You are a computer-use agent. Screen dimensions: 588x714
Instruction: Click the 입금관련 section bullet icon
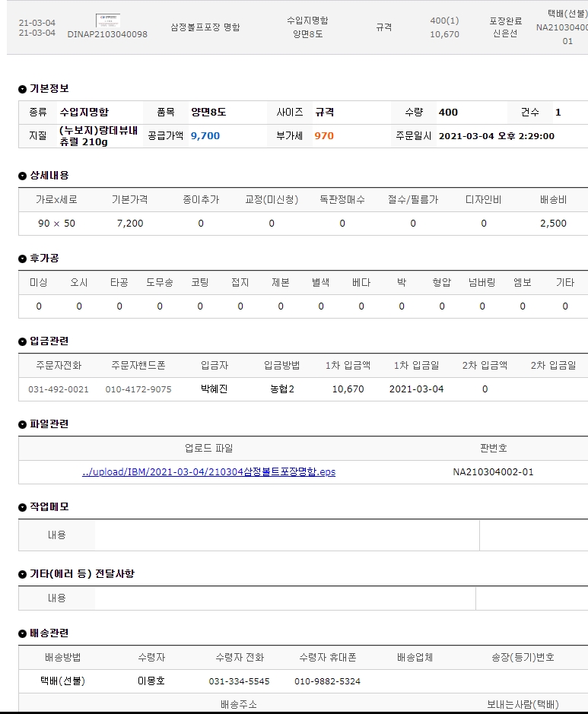(23, 342)
